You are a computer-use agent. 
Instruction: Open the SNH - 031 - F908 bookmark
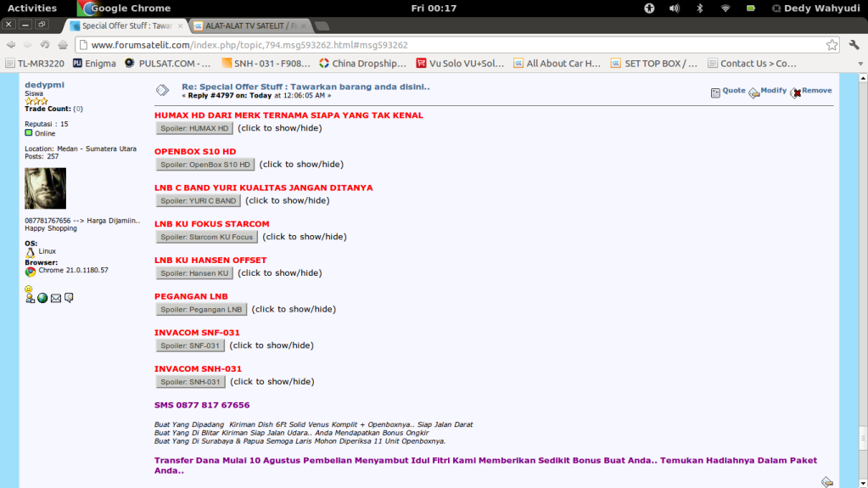(x=266, y=64)
